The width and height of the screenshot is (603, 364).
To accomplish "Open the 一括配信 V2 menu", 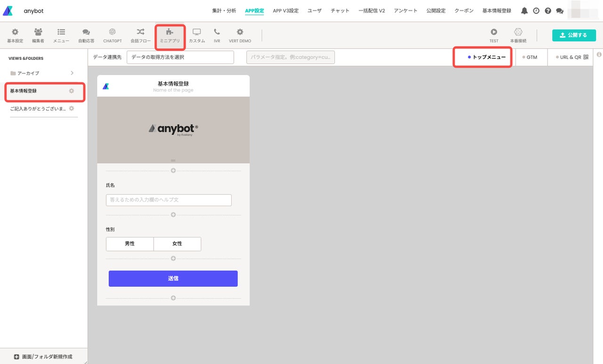I will [372, 11].
